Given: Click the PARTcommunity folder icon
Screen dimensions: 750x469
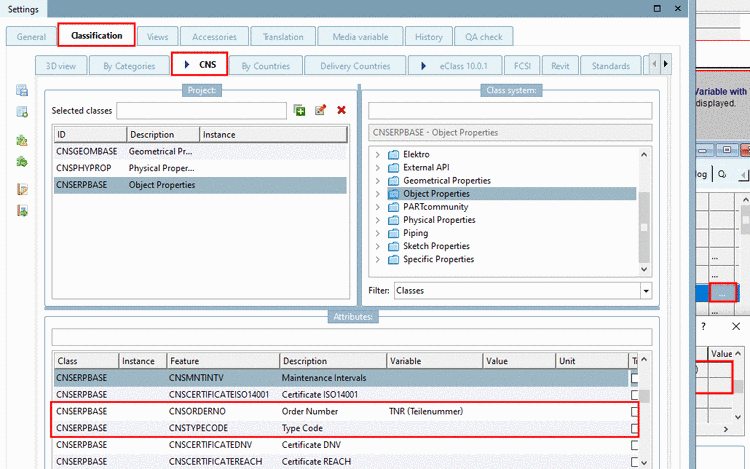Looking at the screenshot, I should click(x=393, y=207).
